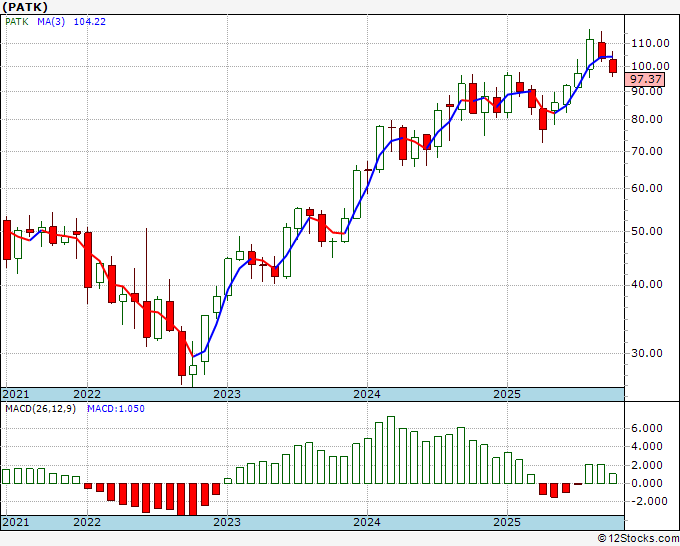Click 2024 on the MACD panel time axis
Viewport: 680px width, 546px height.
[x=367, y=522]
